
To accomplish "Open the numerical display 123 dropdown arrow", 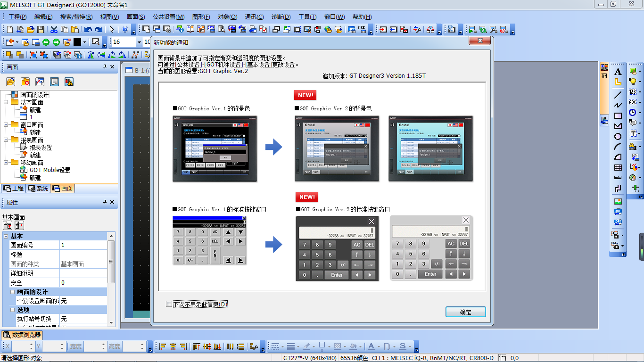I will 640,92.
